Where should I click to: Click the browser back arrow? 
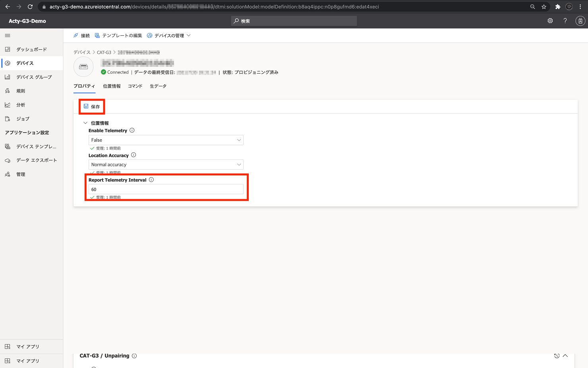[x=8, y=7]
